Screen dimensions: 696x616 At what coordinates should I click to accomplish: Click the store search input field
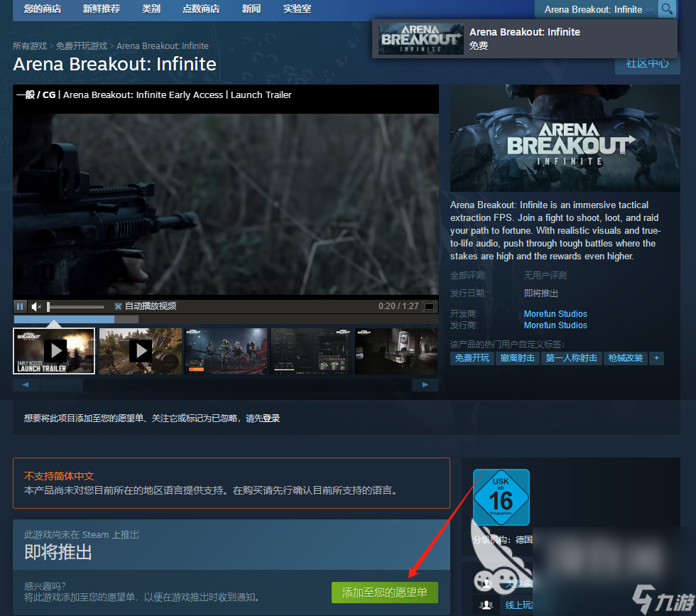point(595,9)
